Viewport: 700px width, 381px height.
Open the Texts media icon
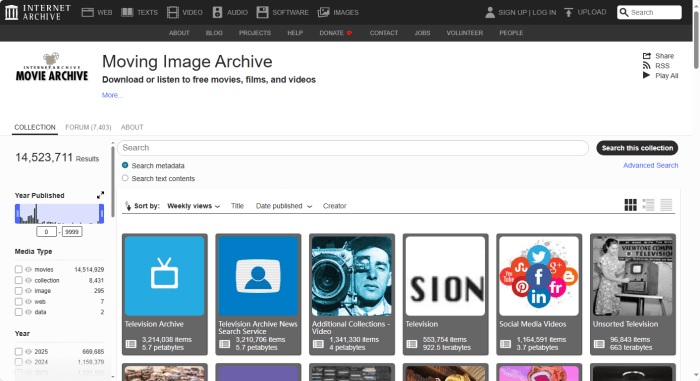pyautogui.click(x=127, y=13)
